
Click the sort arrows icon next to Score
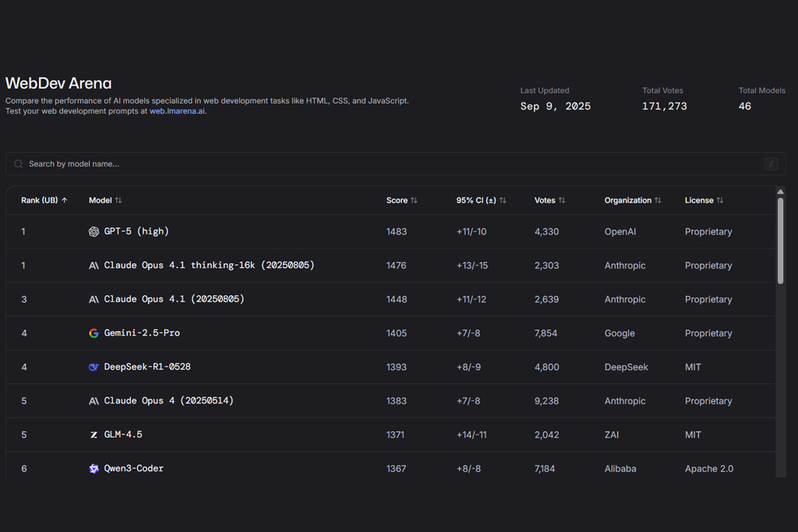pos(414,200)
